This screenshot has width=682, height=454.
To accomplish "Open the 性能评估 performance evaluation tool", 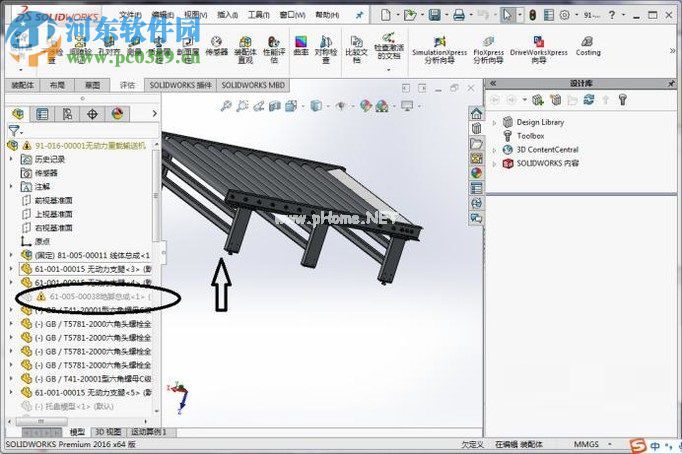I will click(274, 50).
